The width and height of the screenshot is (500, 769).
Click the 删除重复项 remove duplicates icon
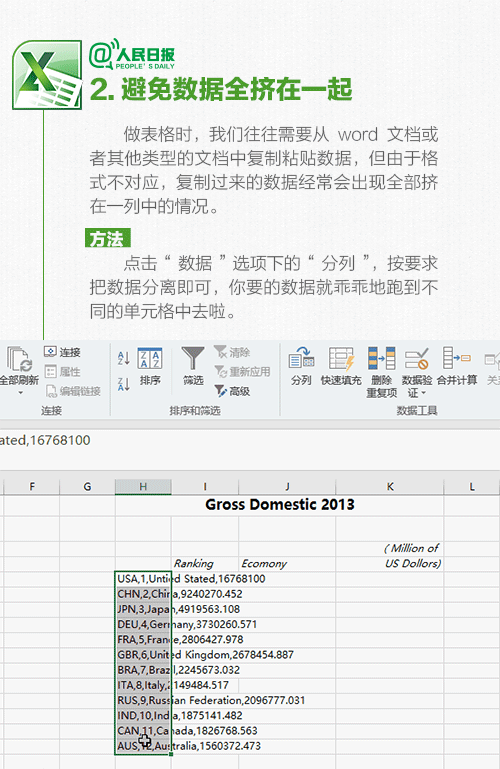[381, 359]
